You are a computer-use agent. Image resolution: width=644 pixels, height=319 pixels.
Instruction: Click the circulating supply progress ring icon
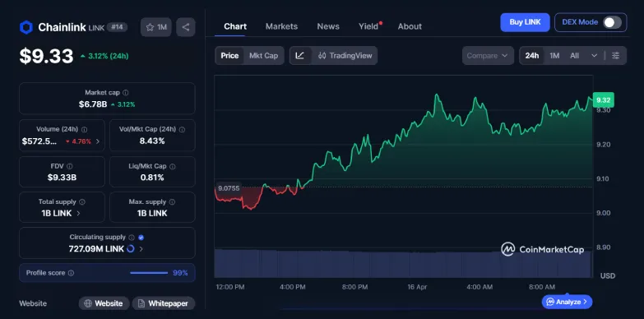(131, 248)
